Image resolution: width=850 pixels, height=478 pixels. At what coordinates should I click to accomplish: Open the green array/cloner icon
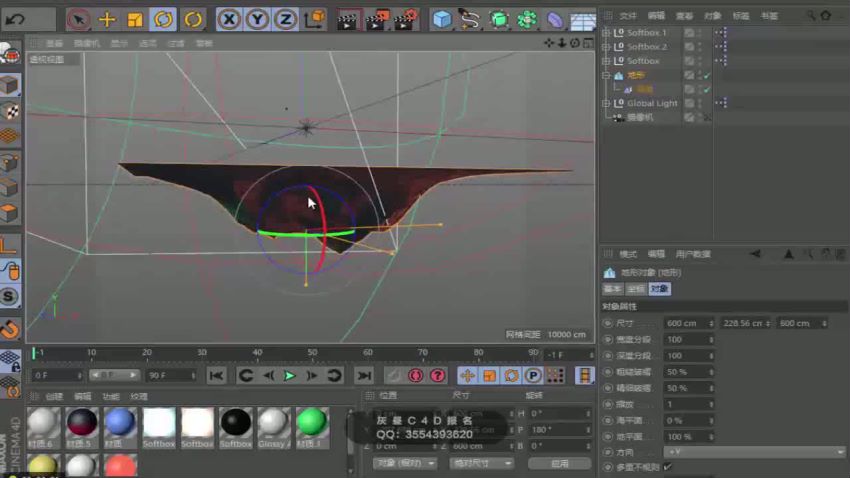click(526, 20)
